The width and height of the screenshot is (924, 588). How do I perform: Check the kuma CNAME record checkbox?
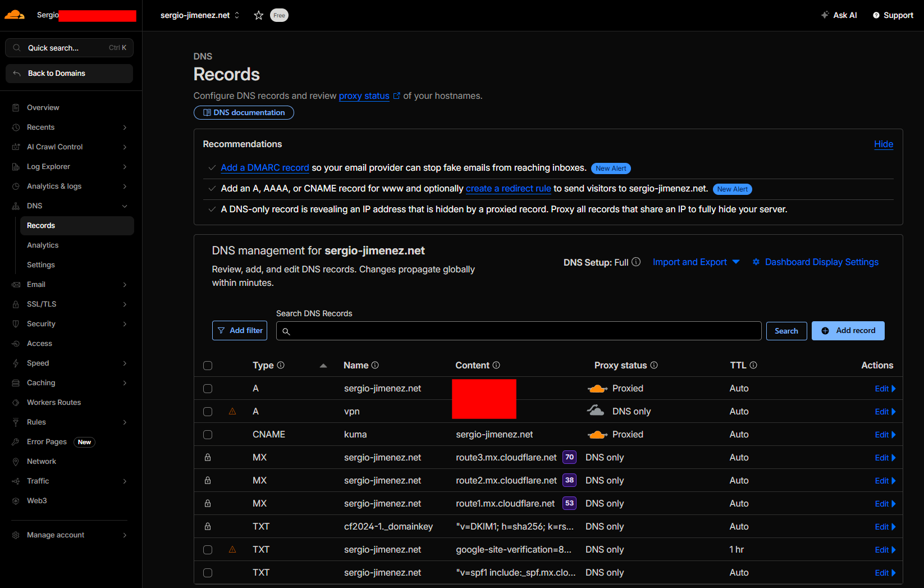coord(208,435)
